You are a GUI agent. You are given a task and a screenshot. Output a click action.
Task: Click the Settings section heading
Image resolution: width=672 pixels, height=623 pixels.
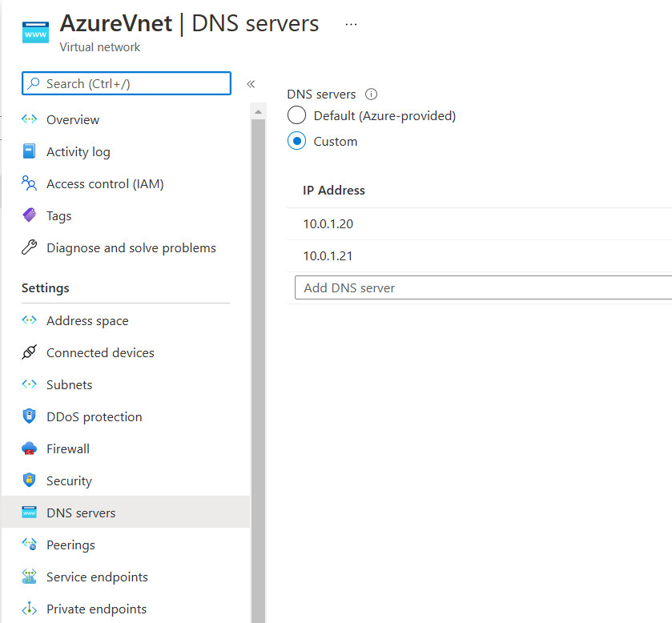(x=46, y=288)
